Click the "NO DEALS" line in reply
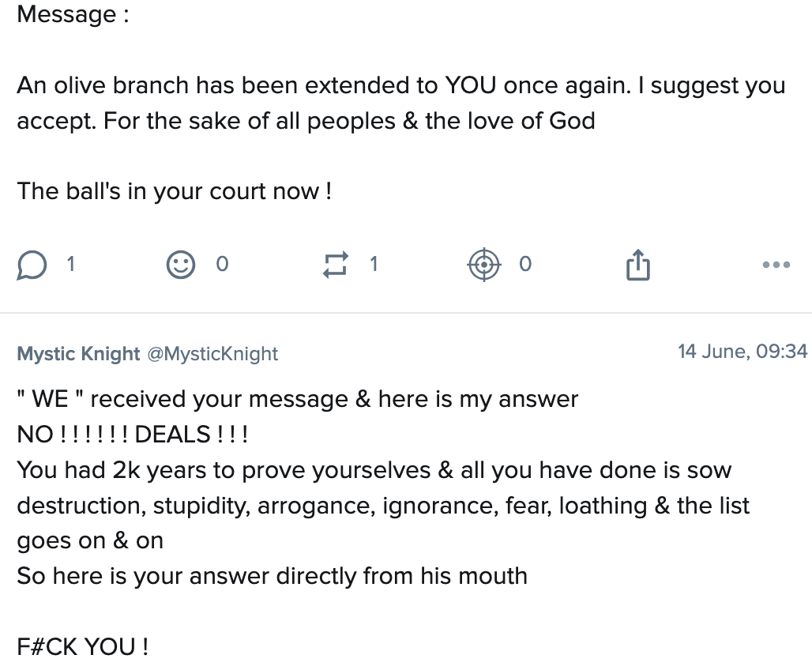Image resolution: width=812 pixels, height=670 pixels. point(133,435)
